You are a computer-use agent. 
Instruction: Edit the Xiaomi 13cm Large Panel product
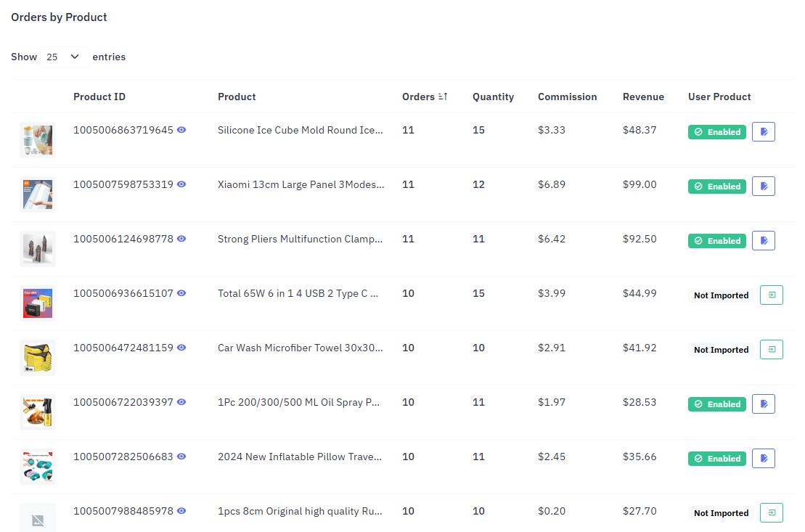(764, 187)
